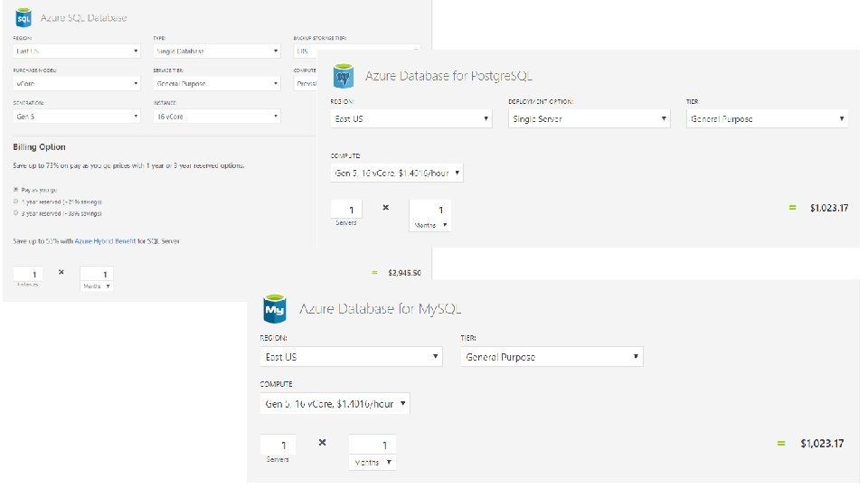Select the Pay as you go billing option
This screenshot has height=488, width=868.
(x=16, y=190)
